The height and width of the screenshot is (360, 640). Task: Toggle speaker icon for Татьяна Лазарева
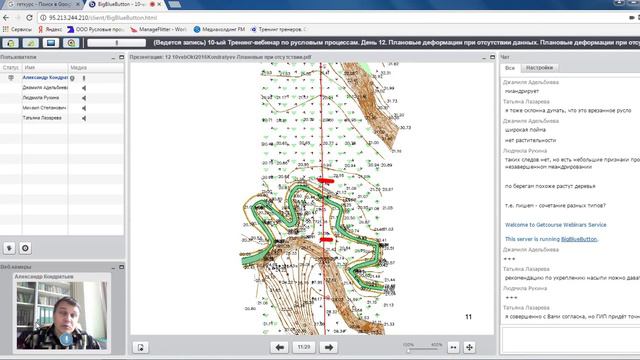(x=84, y=118)
